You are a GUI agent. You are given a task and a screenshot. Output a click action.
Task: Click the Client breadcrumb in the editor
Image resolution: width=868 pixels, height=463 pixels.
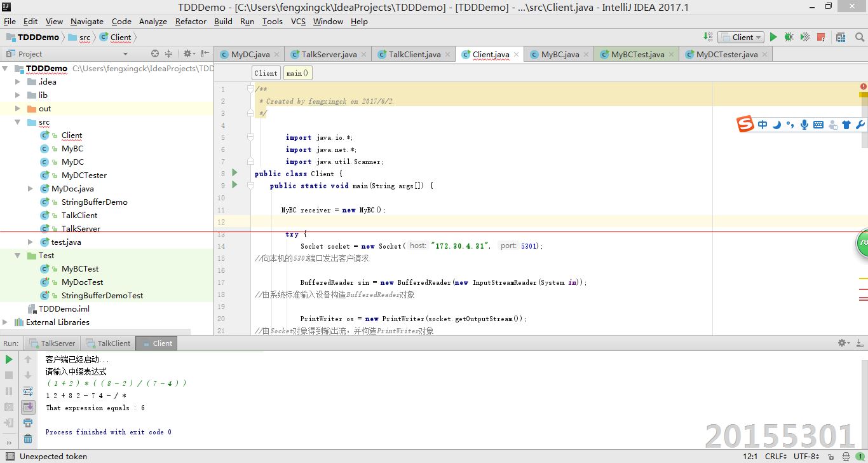266,73
